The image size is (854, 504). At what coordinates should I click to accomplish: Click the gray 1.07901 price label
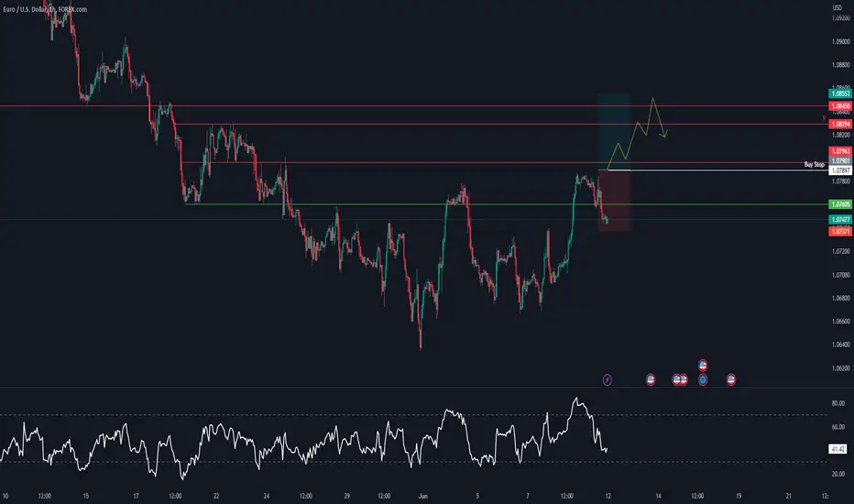[840, 160]
